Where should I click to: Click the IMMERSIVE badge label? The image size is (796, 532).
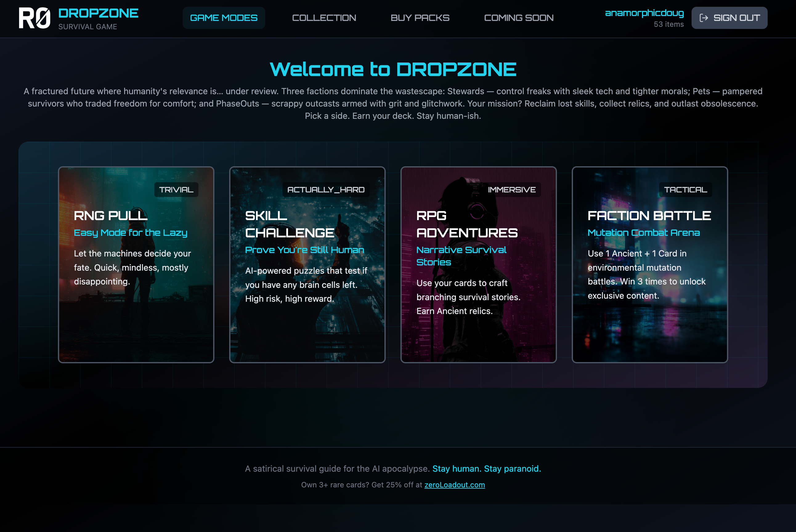pos(512,190)
